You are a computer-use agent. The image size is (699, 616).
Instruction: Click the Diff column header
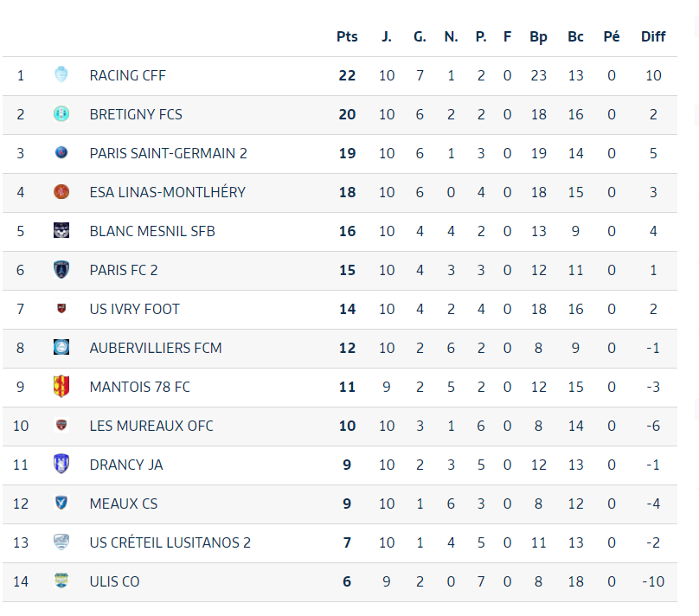click(x=653, y=36)
